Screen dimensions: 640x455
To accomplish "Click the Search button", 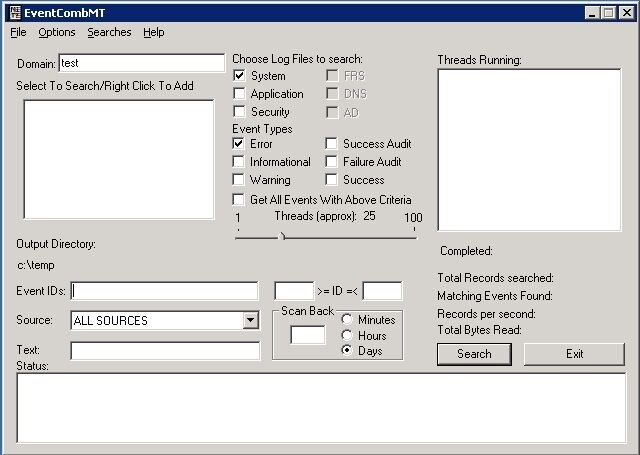I will 474,354.
